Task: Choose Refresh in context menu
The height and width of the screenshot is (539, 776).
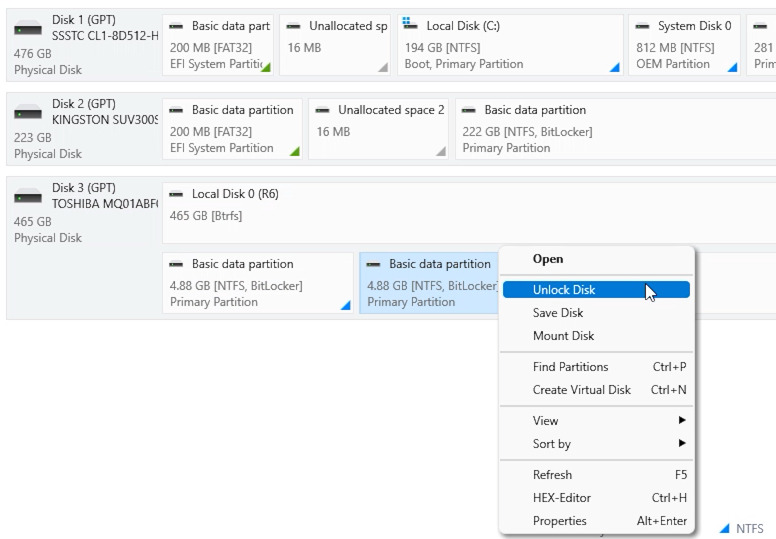Action: (596, 475)
